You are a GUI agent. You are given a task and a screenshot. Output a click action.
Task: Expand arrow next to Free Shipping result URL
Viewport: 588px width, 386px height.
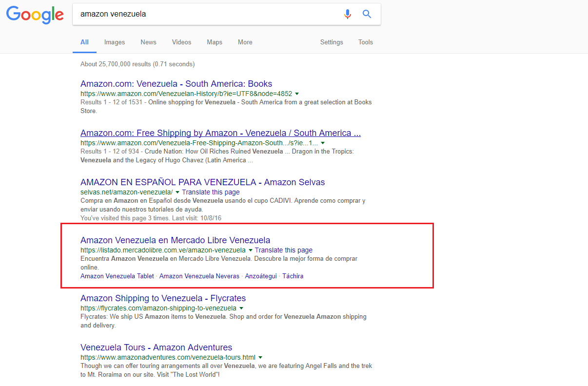tap(323, 143)
